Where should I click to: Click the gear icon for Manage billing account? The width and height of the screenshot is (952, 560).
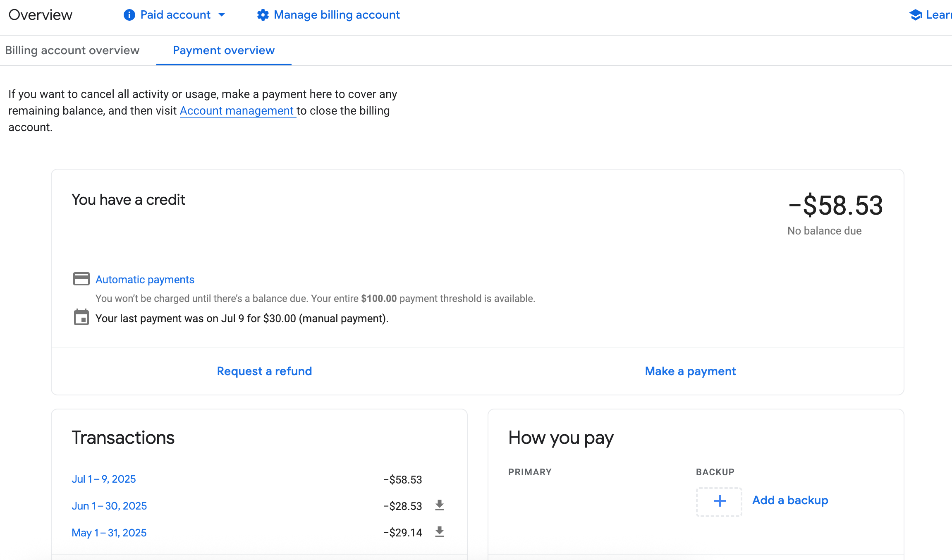pyautogui.click(x=263, y=15)
